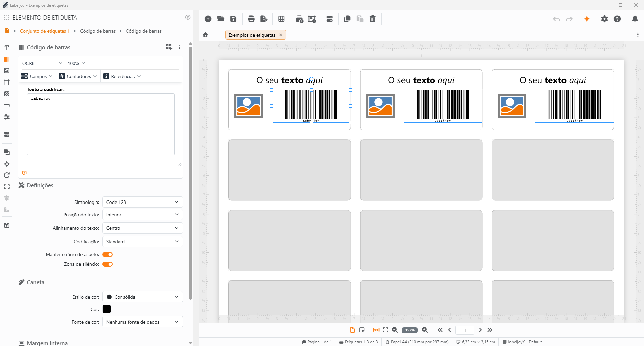
Task: Click the print icon in toolbar
Action: tap(251, 19)
